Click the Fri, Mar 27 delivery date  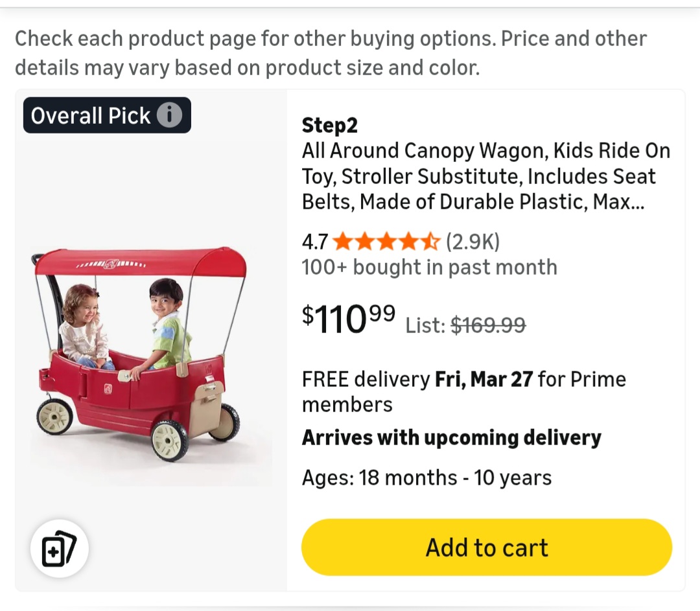(484, 379)
